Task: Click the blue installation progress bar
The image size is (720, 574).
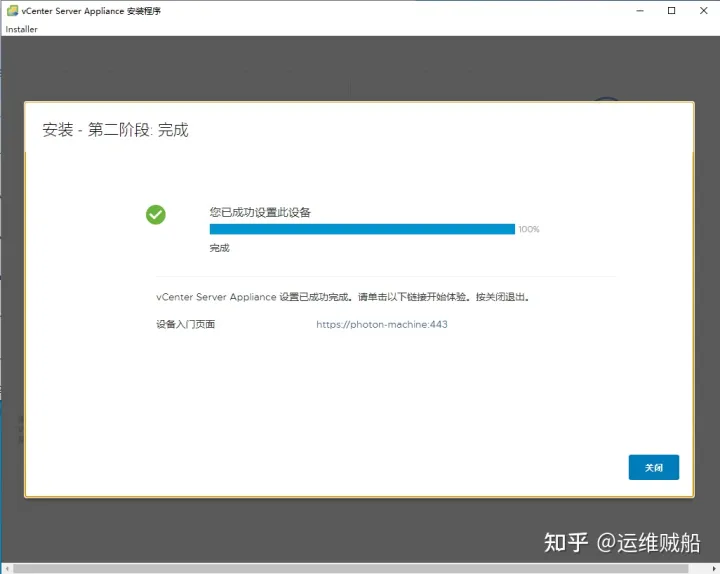Action: point(361,229)
